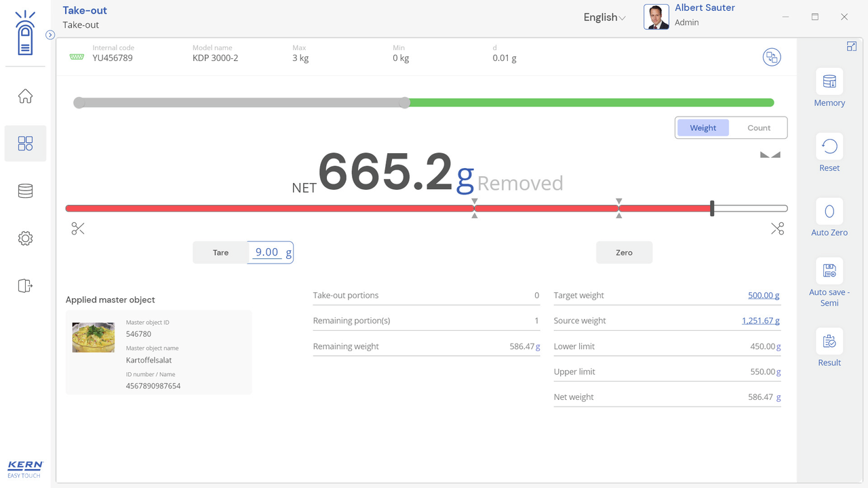Open the database icon in sidebar

click(25, 191)
